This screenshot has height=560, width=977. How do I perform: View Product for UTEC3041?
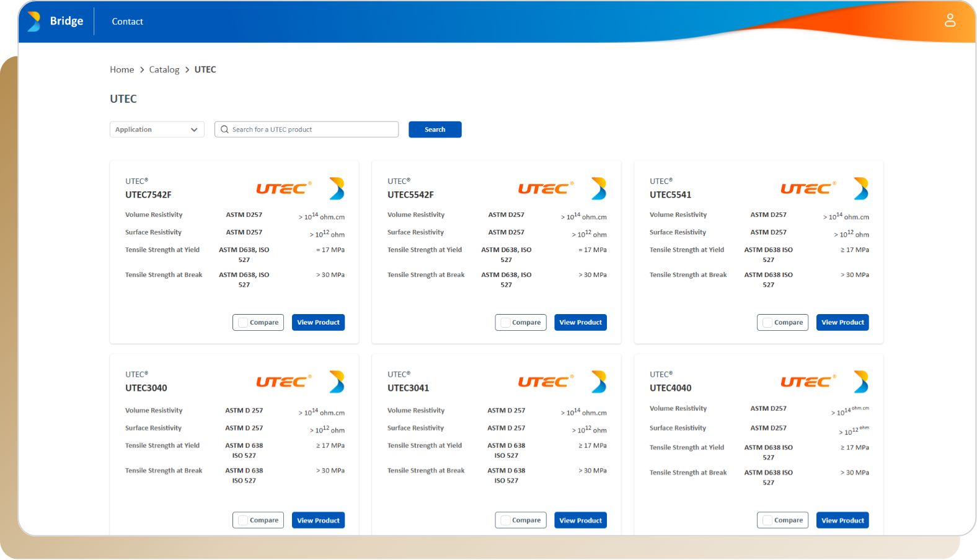coord(580,520)
